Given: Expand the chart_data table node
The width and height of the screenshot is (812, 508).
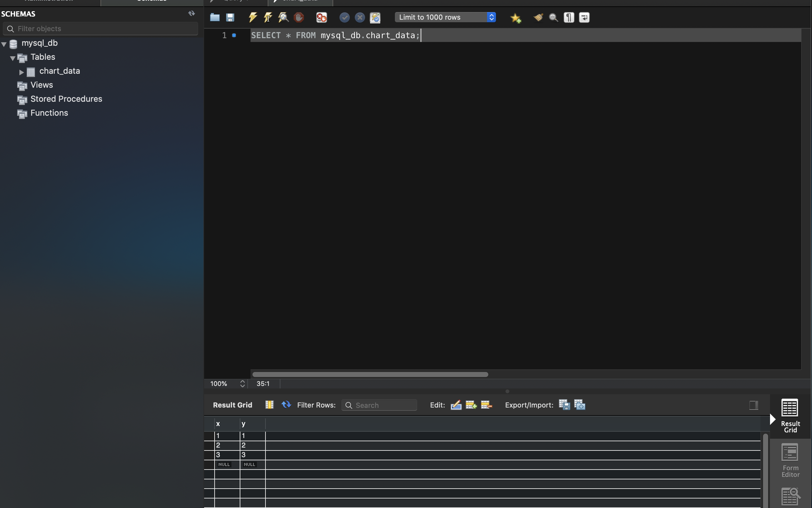Looking at the screenshot, I should coord(22,72).
